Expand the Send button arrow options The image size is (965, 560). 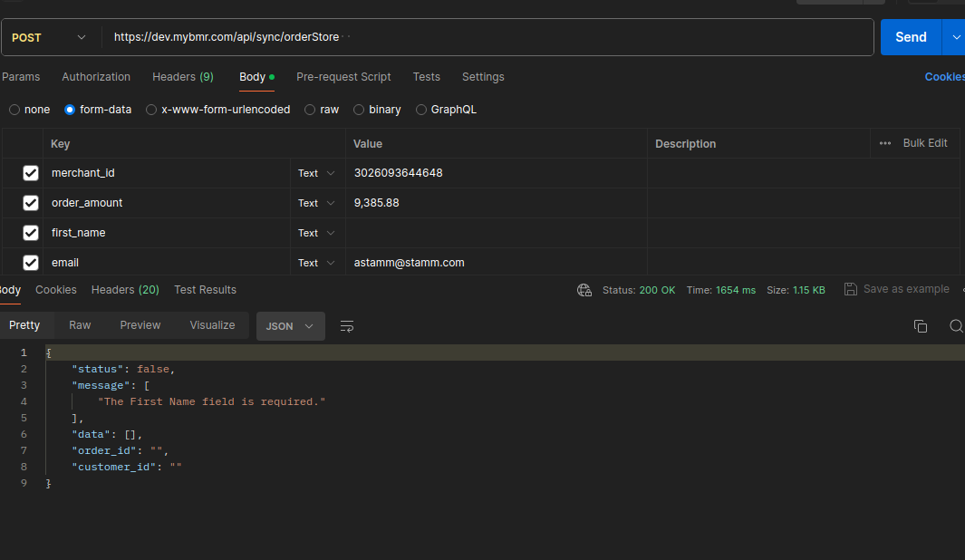(x=955, y=37)
